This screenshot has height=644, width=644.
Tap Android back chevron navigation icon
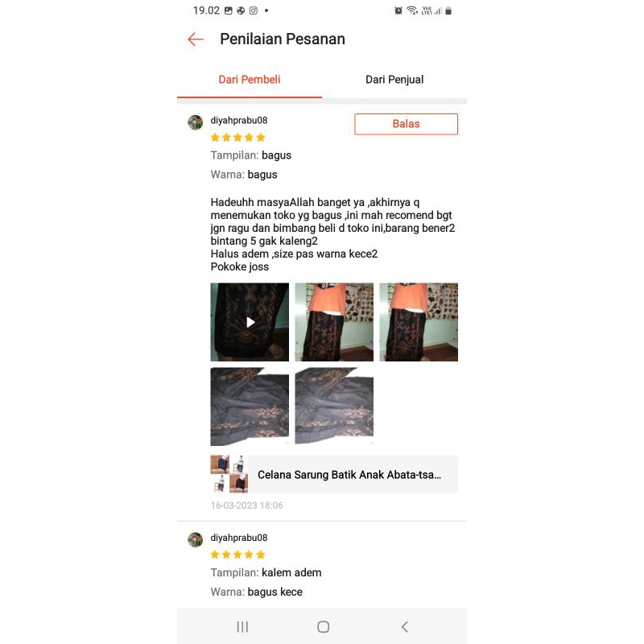(405, 627)
